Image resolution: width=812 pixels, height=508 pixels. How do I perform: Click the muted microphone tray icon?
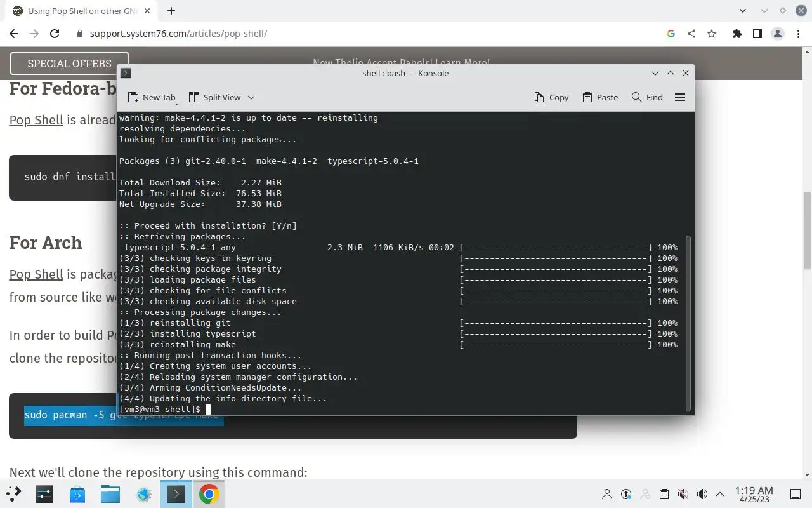[683, 494]
